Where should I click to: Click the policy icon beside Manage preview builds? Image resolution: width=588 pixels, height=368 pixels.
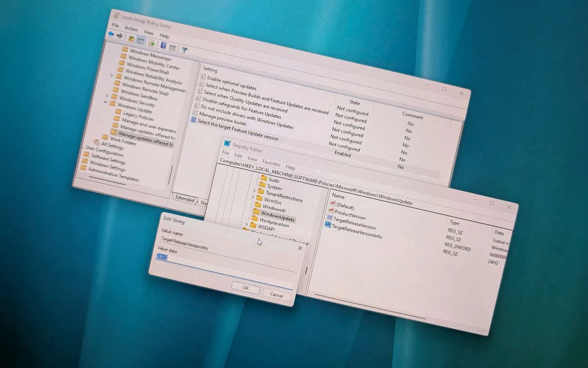coord(195,113)
